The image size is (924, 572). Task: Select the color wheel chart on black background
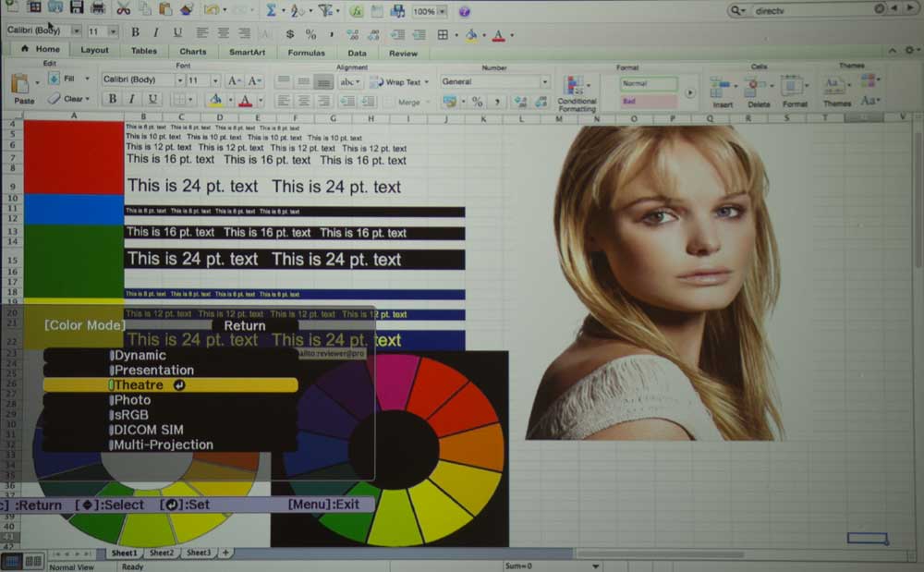pos(390,449)
